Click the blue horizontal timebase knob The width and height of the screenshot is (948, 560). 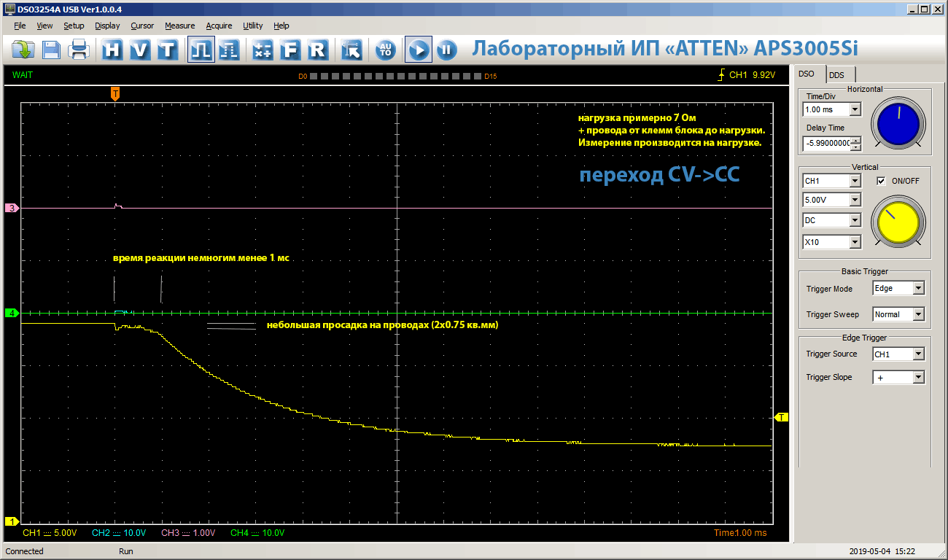coord(898,124)
